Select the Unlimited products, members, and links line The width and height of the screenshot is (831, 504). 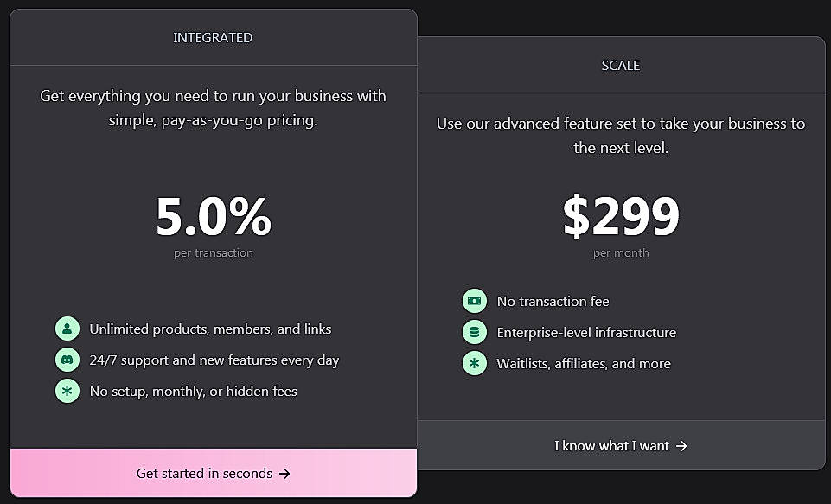click(210, 329)
